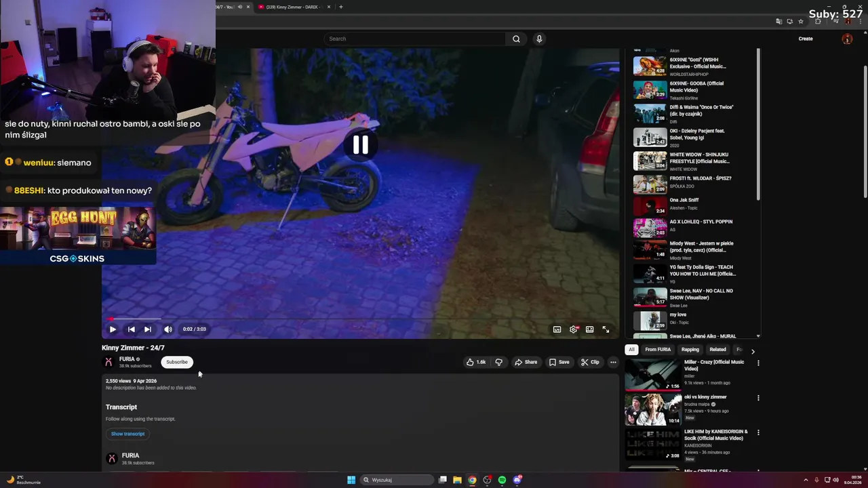Show transcript of the video

[127, 434]
